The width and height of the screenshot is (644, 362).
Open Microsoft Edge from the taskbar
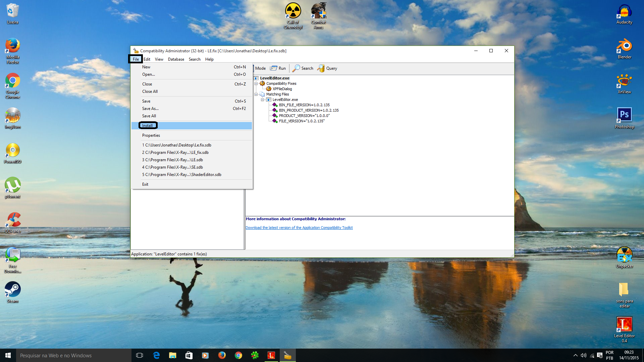[x=156, y=355]
